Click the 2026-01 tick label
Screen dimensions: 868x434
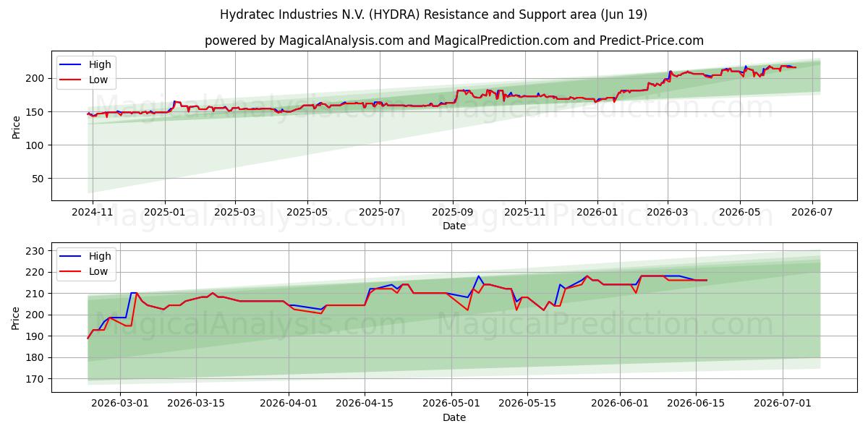[x=597, y=212]
